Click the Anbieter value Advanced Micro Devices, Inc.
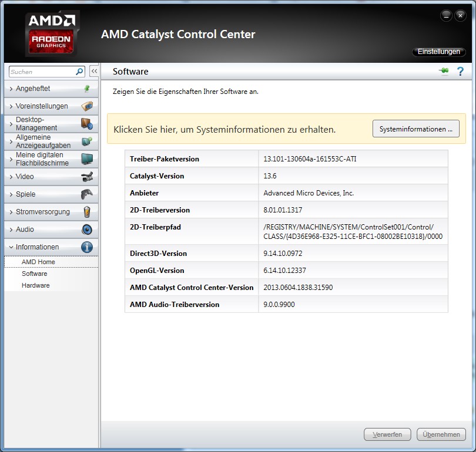 point(309,193)
